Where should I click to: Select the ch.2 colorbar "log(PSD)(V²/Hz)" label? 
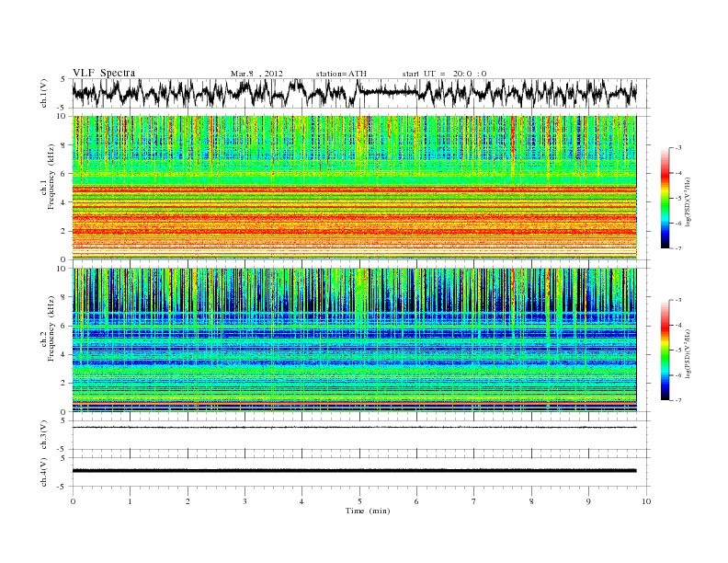click(689, 352)
